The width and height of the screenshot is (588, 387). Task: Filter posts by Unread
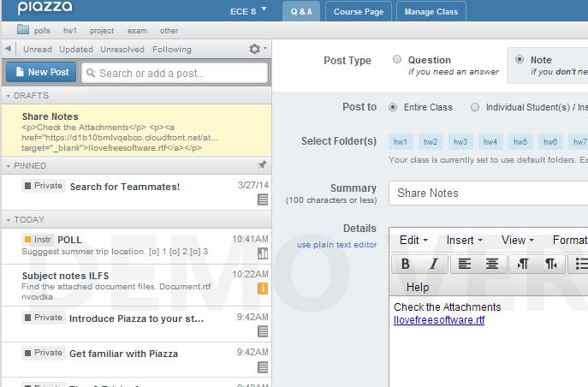(38, 49)
